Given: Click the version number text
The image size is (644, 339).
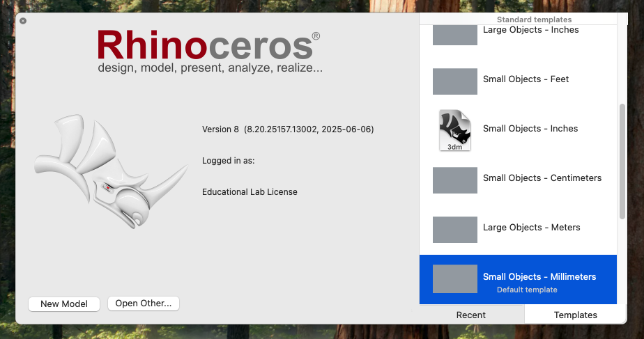Looking at the screenshot, I should coord(288,129).
